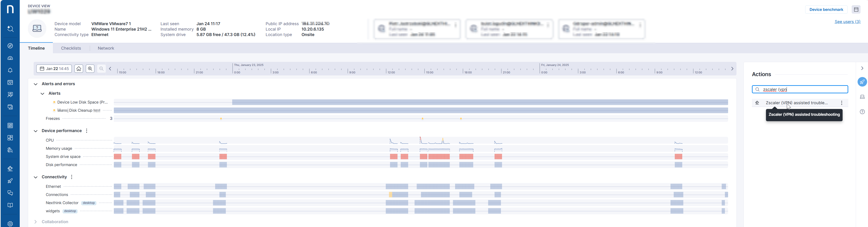The height and width of the screenshot is (227, 868).
Task: Click the help question mark icon
Action: 862,112
